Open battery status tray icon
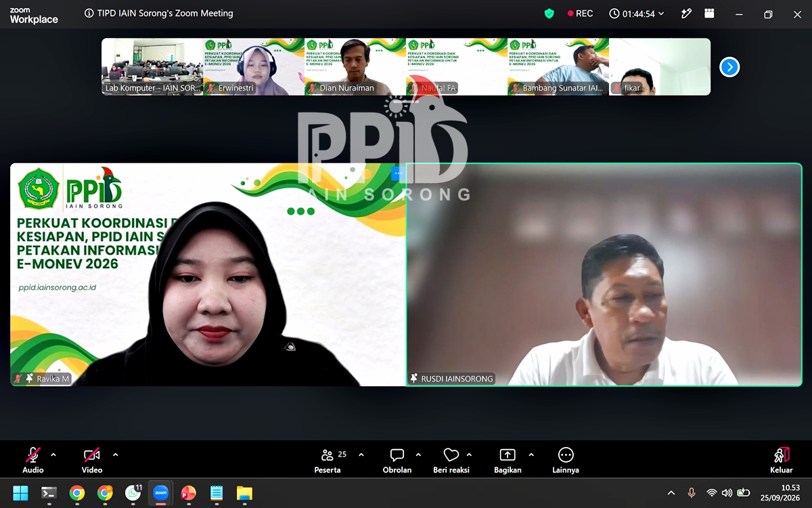 coord(744,493)
